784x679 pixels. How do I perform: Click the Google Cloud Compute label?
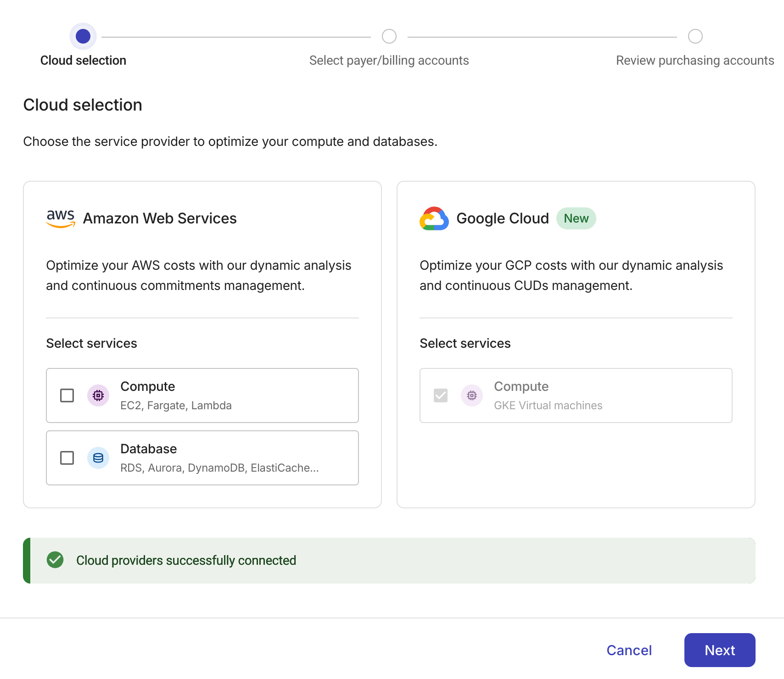pyautogui.click(x=521, y=387)
